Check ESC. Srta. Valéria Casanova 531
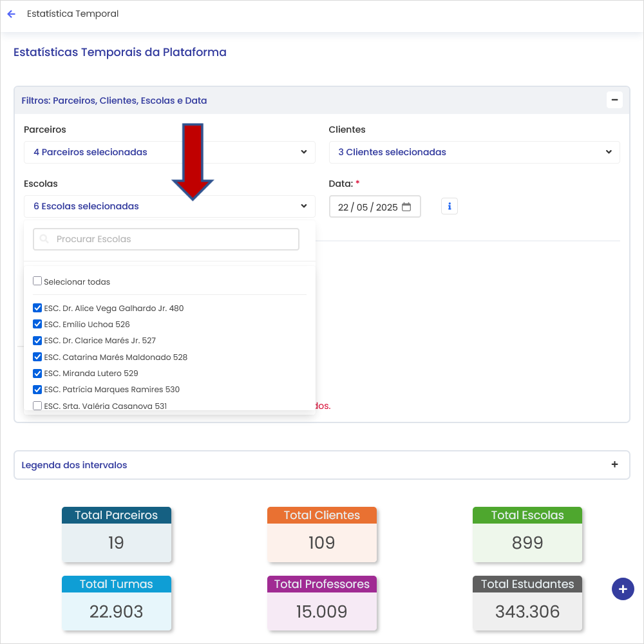The height and width of the screenshot is (644, 644). pos(37,406)
